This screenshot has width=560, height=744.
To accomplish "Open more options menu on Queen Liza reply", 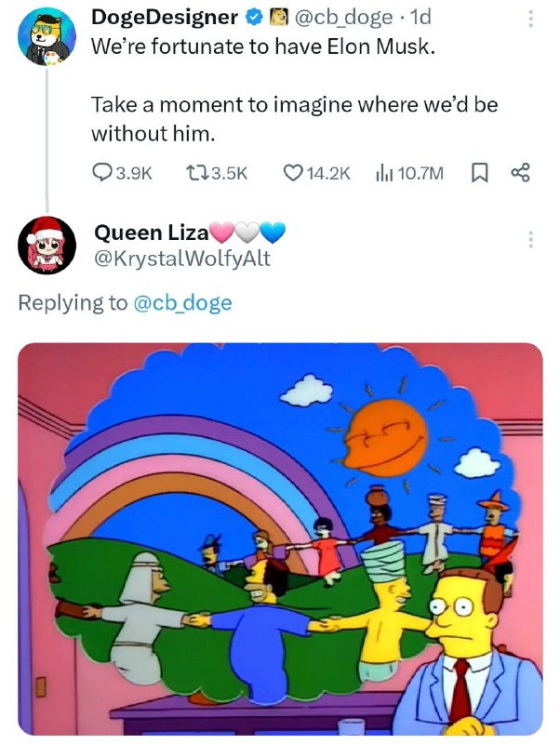I will (530, 239).
